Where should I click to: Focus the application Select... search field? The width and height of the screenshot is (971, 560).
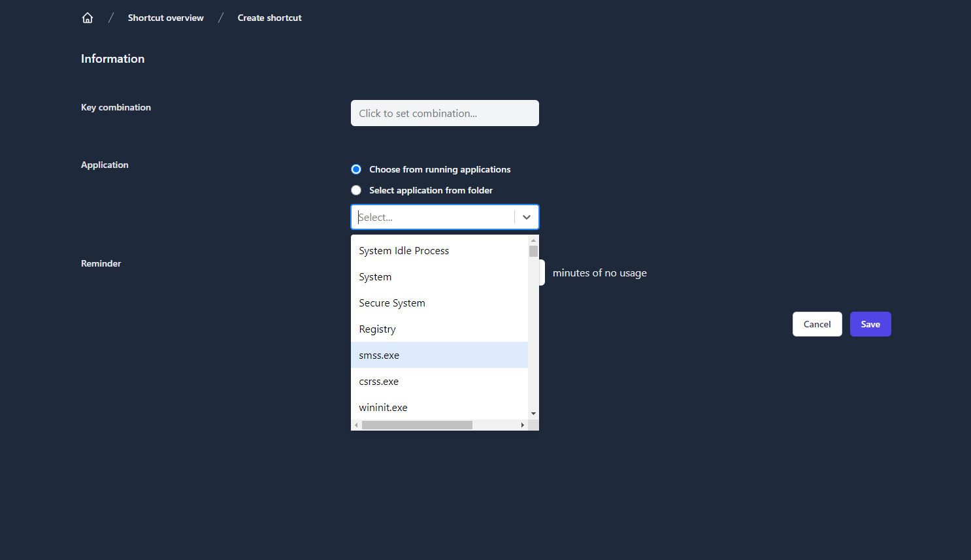point(433,217)
